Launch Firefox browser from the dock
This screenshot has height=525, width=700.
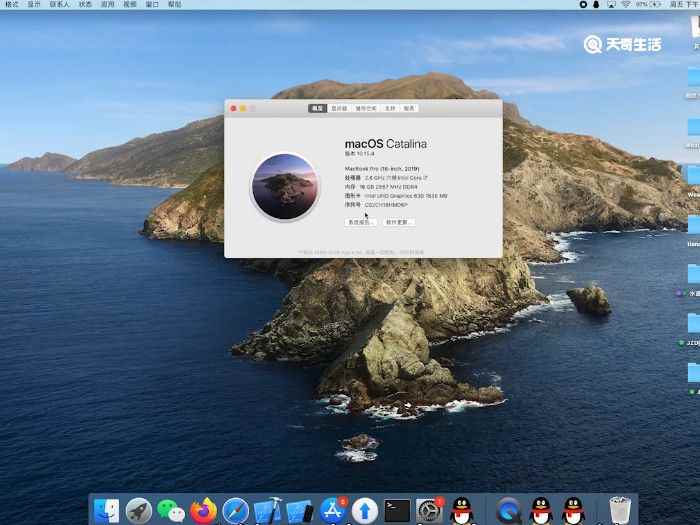204,510
